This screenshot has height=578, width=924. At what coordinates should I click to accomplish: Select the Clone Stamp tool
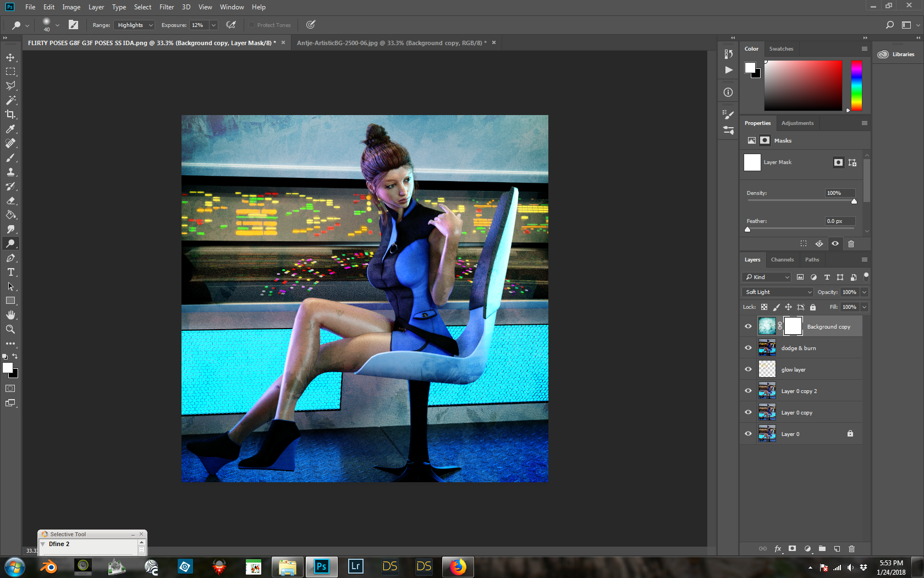pos(10,172)
